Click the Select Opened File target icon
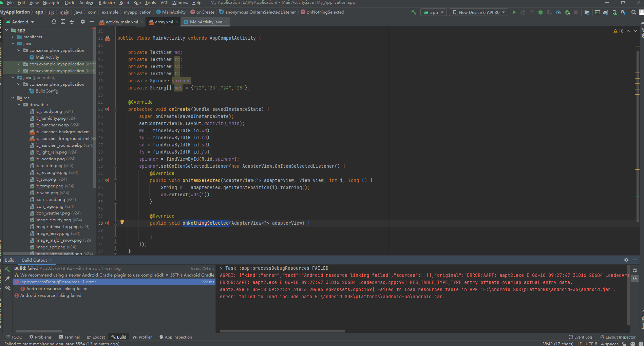Image resolution: width=644 pixels, height=346 pixels. click(54, 22)
